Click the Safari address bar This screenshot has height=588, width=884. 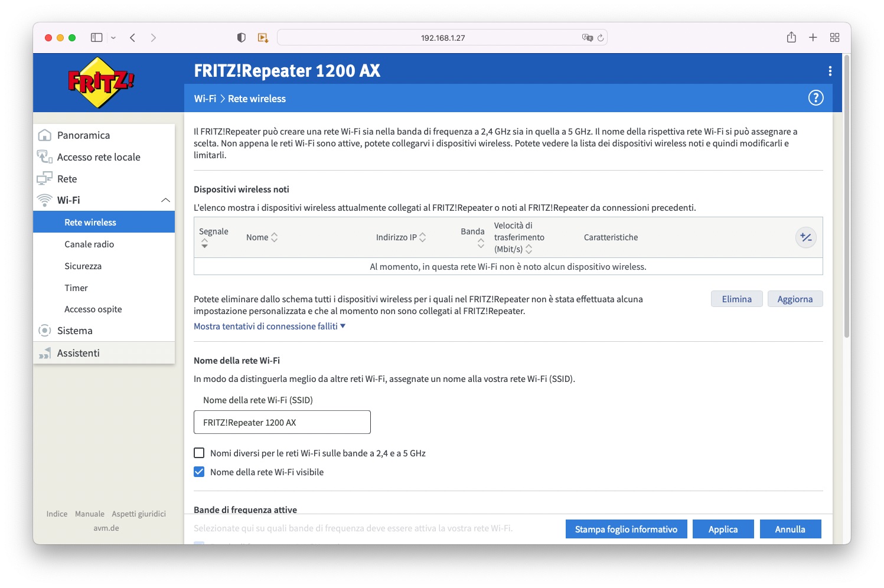[x=442, y=38]
